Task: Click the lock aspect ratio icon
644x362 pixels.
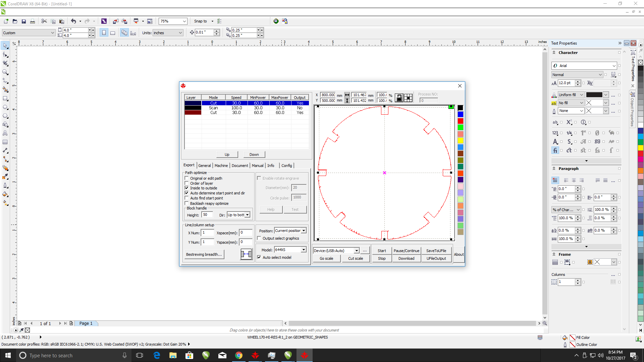Action: 399,98
